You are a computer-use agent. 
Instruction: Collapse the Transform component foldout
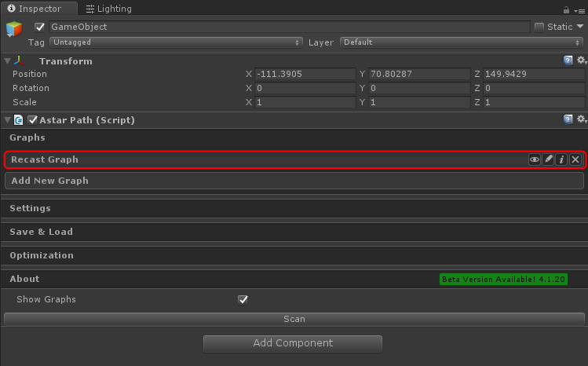(x=8, y=60)
